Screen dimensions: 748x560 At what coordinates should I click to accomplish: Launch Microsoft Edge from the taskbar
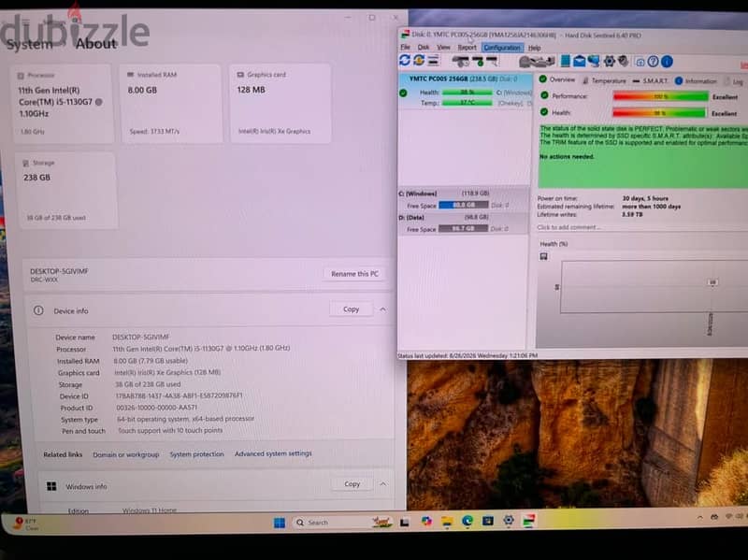pyautogui.click(x=467, y=521)
